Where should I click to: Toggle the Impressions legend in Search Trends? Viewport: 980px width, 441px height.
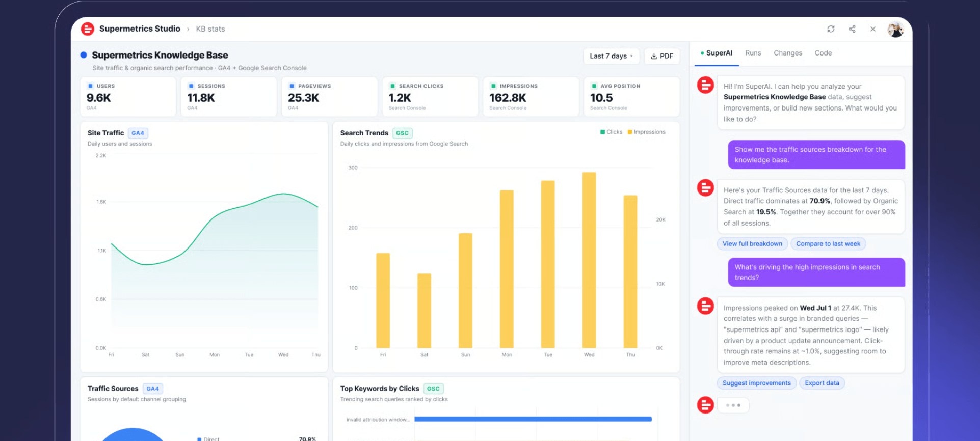(x=646, y=132)
